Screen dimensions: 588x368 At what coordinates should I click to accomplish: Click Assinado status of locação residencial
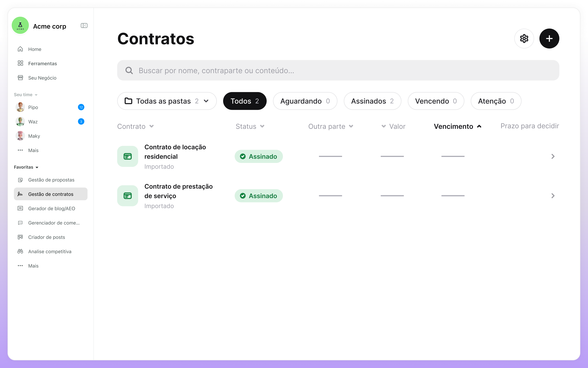tap(258, 156)
